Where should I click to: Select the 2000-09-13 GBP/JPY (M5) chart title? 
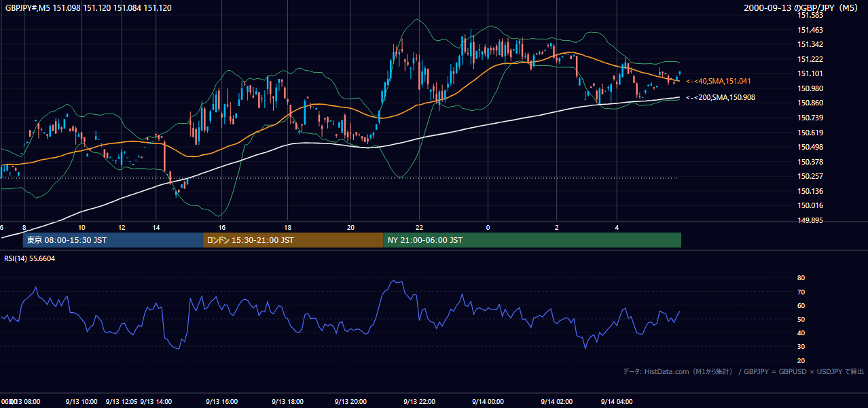tap(801, 7)
